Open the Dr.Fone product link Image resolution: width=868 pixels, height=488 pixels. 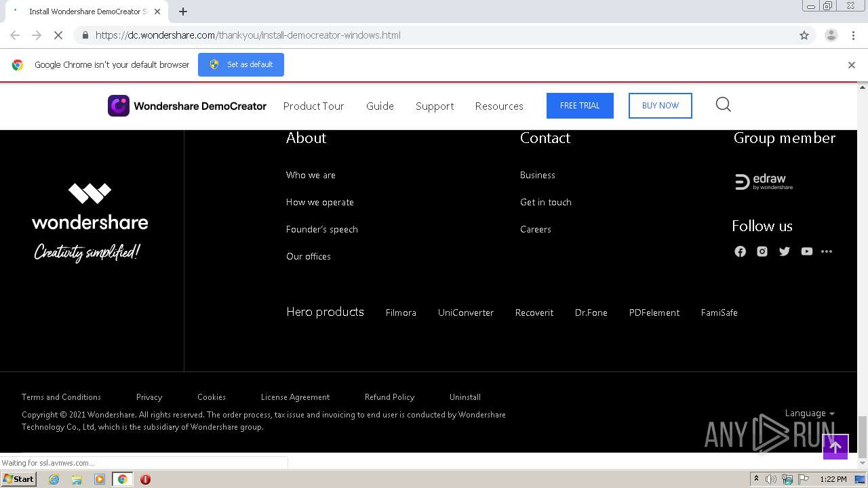pyautogui.click(x=591, y=312)
